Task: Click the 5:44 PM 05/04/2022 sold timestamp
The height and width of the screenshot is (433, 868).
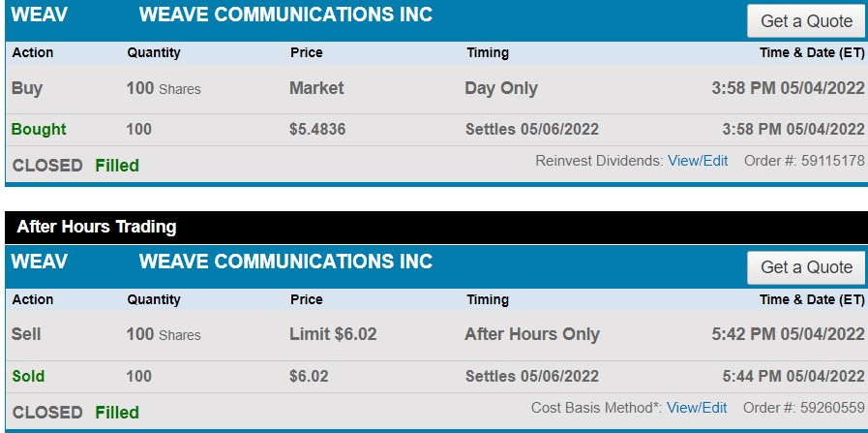Action: (793, 376)
